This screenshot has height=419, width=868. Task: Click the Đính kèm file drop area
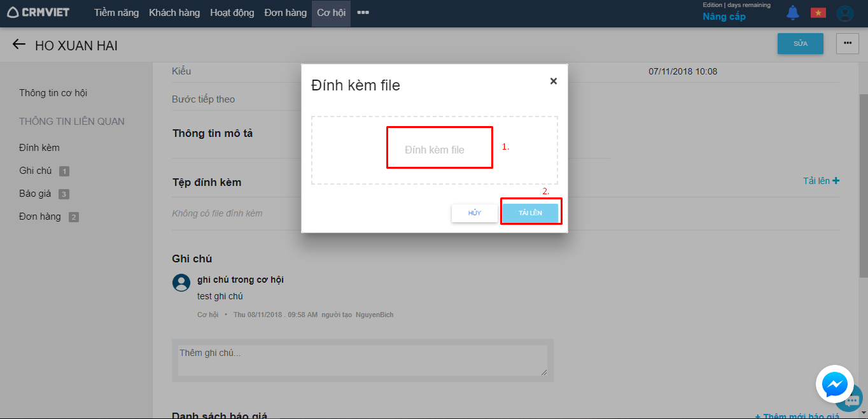[x=435, y=150]
